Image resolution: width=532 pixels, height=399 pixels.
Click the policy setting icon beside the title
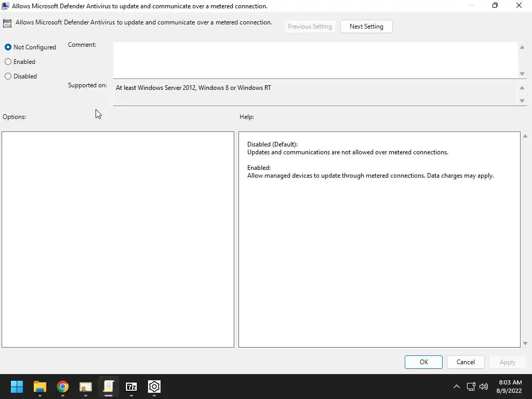(x=7, y=23)
